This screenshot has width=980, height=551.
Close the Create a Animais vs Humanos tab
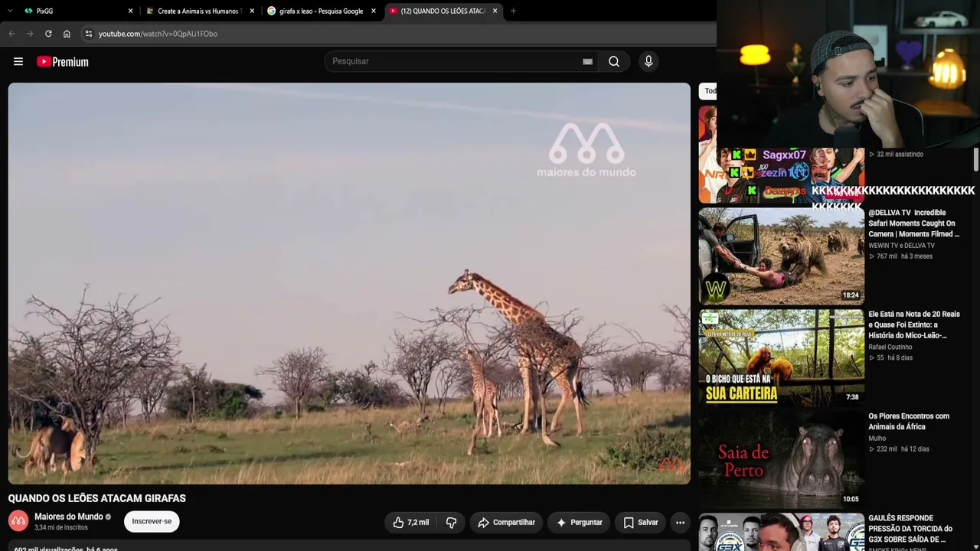coord(252,11)
